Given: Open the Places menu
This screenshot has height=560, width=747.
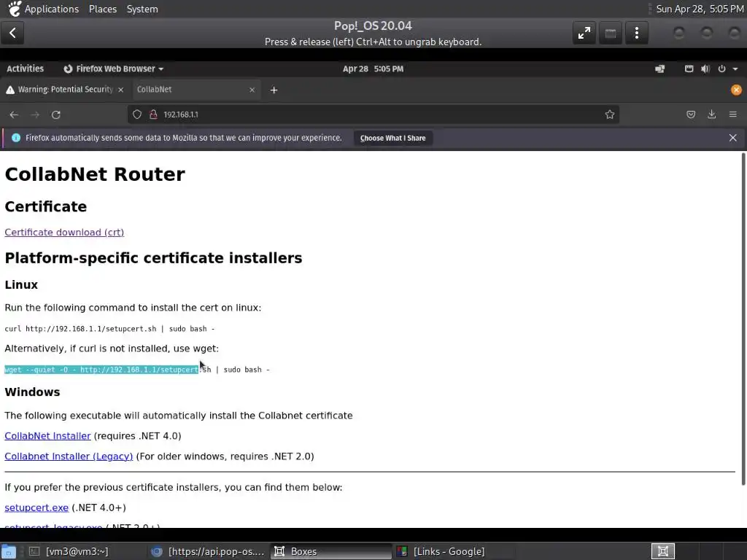Looking at the screenshot, I should (x=103, y=9).
